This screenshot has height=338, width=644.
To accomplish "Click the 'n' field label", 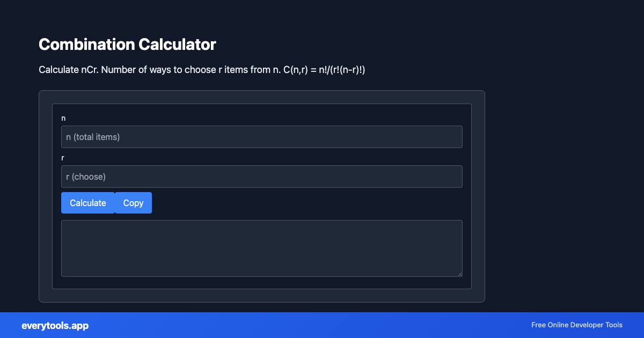I will click(x=63, y=117).
